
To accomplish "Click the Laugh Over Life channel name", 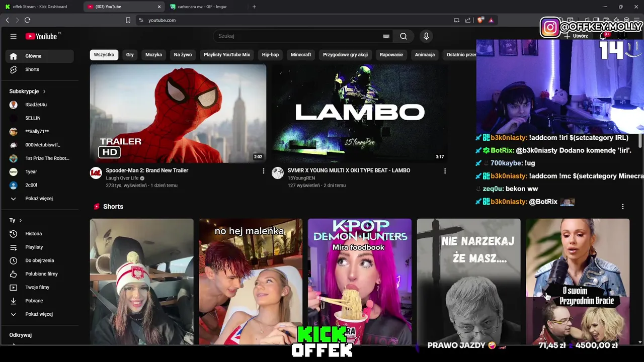I will tap(122, 178).
